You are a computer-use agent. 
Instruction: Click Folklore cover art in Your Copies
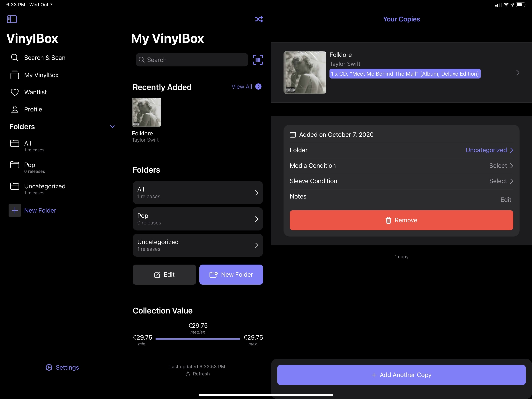click(305, 72)
